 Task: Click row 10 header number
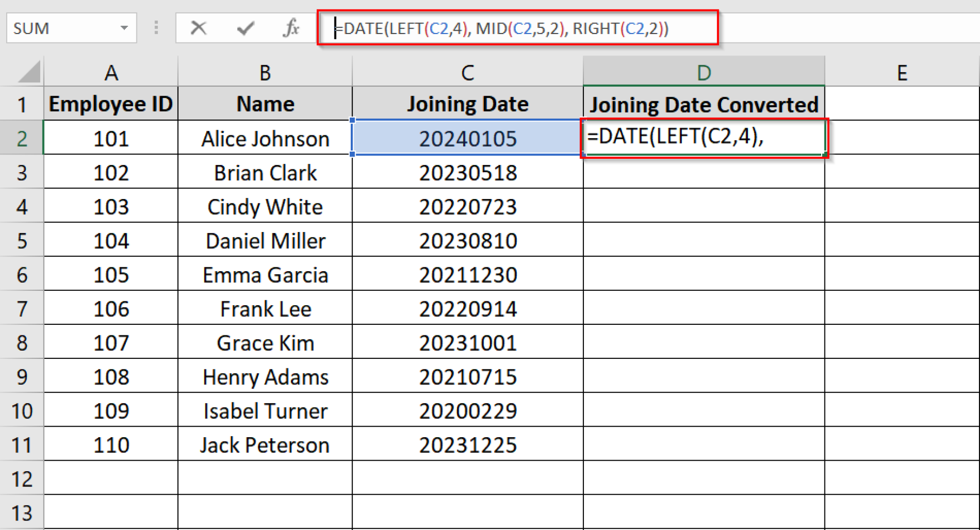coord(22,410)
